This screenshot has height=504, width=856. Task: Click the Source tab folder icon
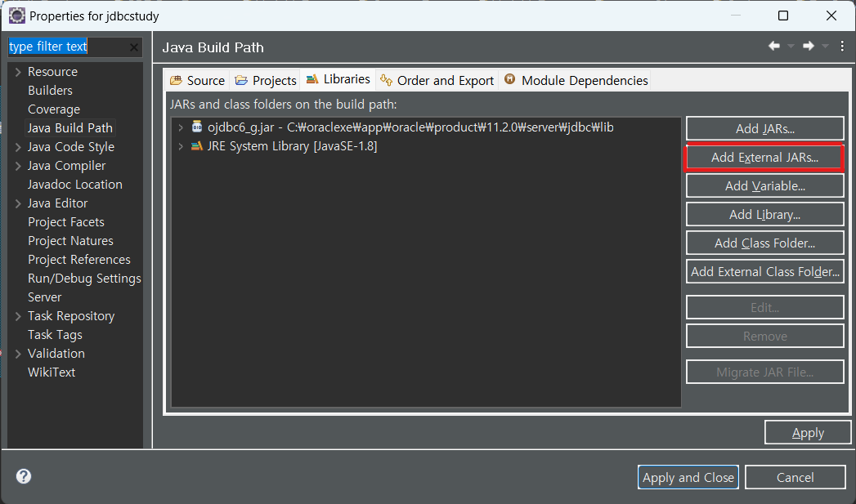click(x=176, y=81)
